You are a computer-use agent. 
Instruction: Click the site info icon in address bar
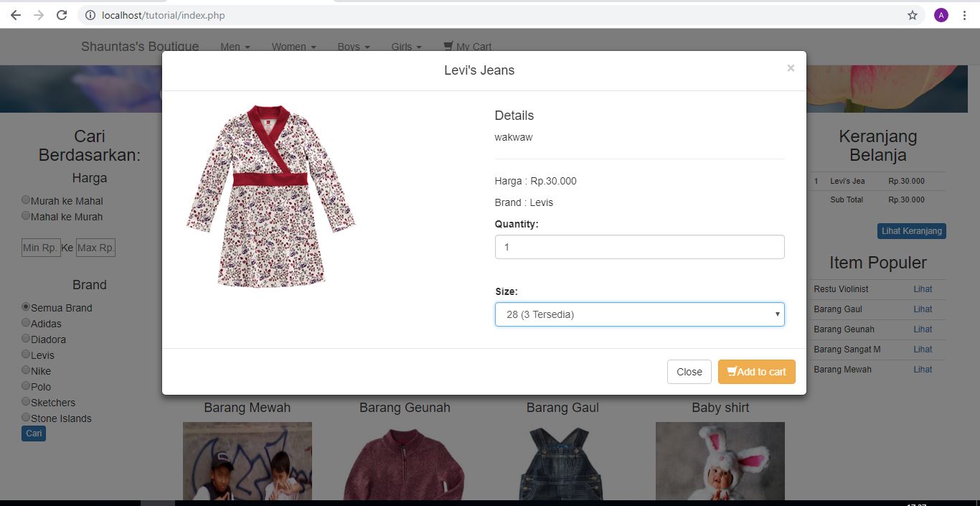[90, 15]
